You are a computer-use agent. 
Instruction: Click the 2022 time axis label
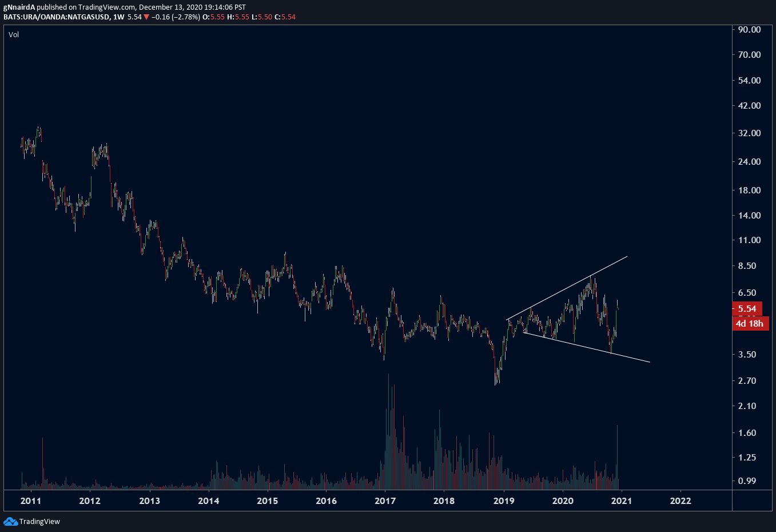tap(681, 501)
